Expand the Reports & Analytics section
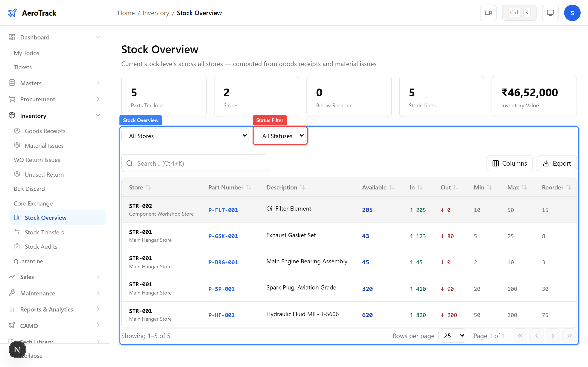 coord(46,309)
